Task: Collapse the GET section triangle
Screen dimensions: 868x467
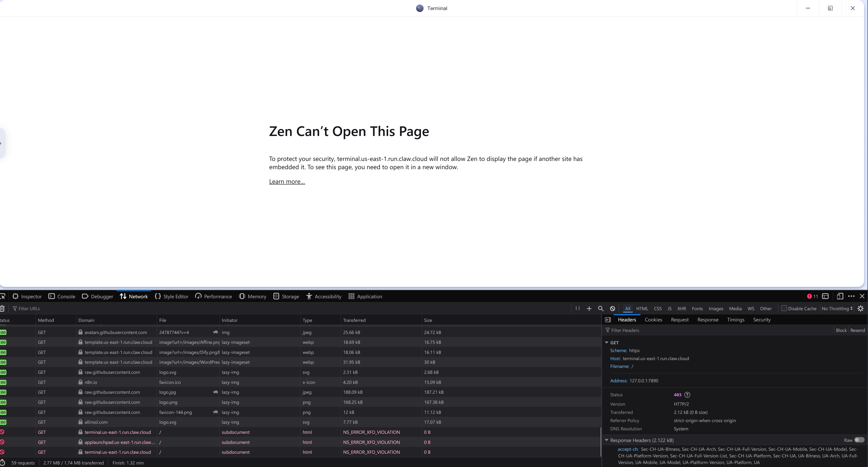Action: pos(607,342)
